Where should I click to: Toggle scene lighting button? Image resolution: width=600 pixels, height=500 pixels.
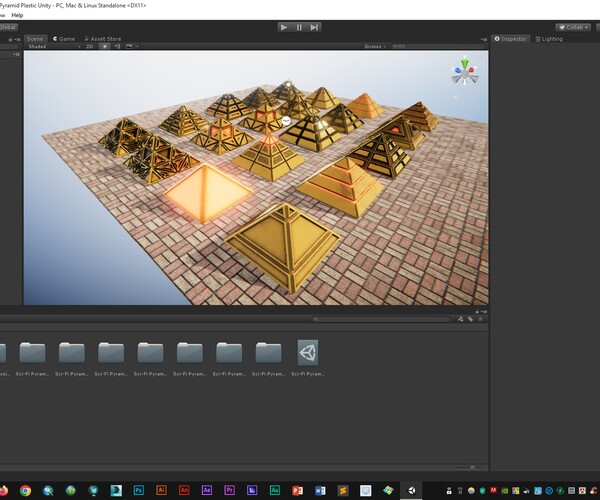pos(105,46)
